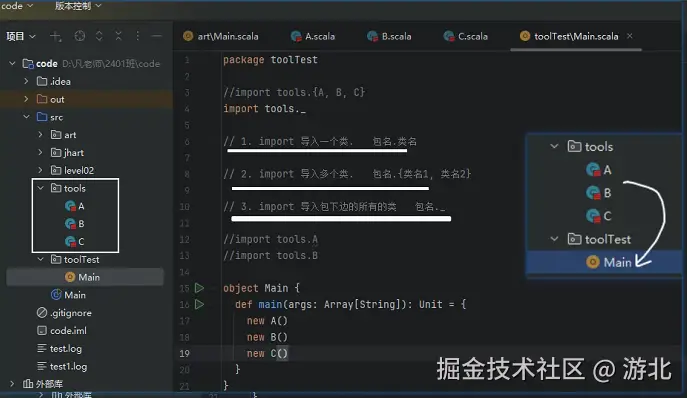This screenshot has height=398, width=687.
Task: Open the 项目 view selector dropdown
Action: click(x=21, y=36)
